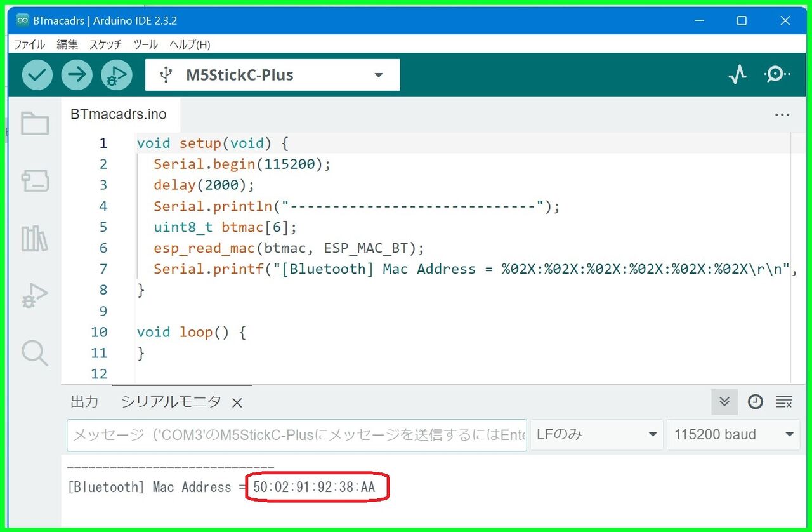Close the シリアルモニタ tab
The width and height of the screenshot is (812, 532).
(x=237, y=402)
